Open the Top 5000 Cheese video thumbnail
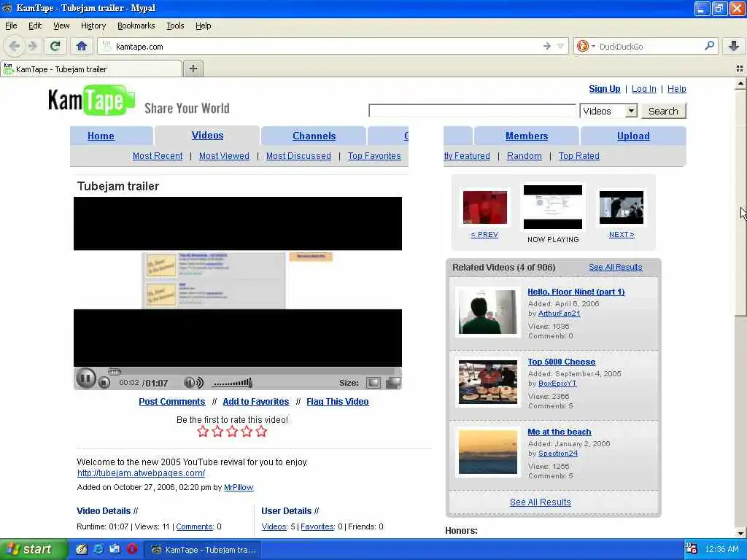The image size is (747, 560). [487, 382]
